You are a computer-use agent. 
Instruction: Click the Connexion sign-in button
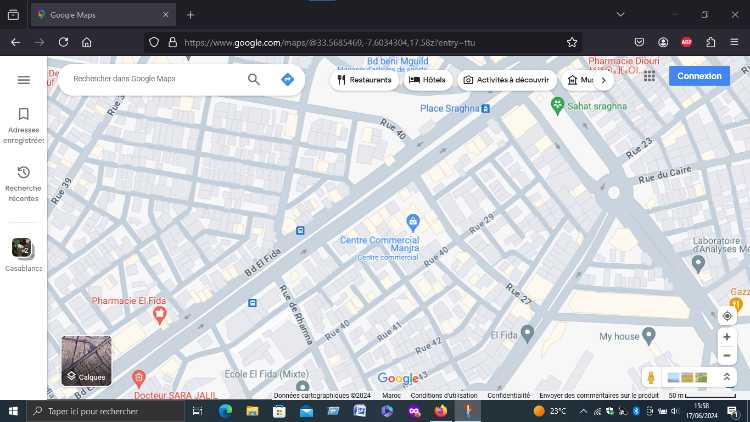point(699,76)
